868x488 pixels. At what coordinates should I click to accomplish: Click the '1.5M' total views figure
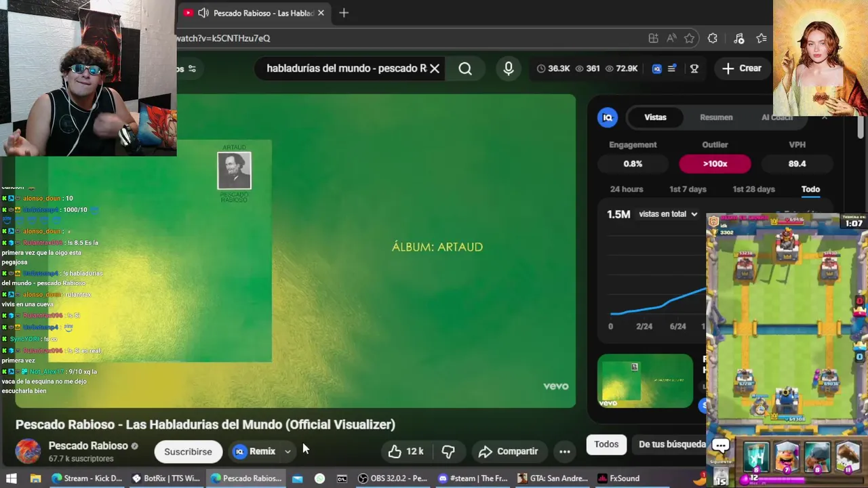coord(618,214)
